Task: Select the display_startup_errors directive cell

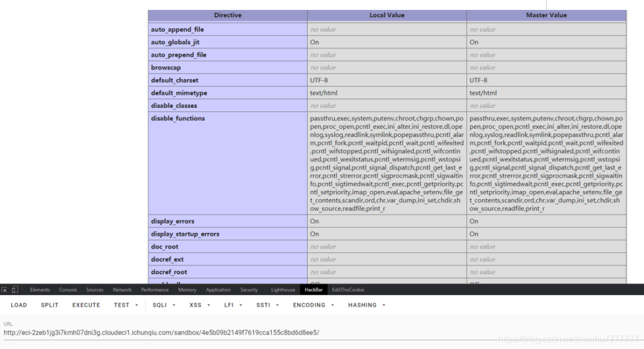Action: [227, 234]
